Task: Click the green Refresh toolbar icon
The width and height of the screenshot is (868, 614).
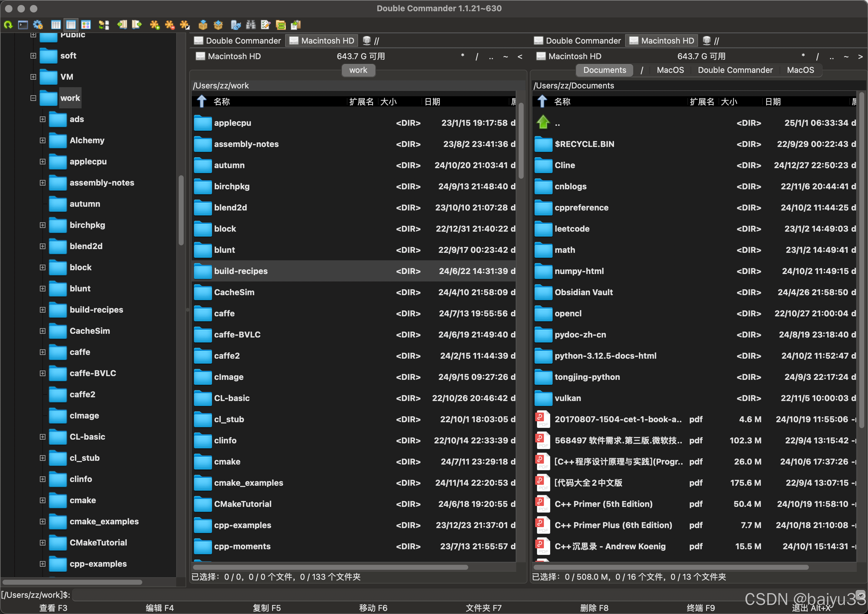Action: (8, 25)
